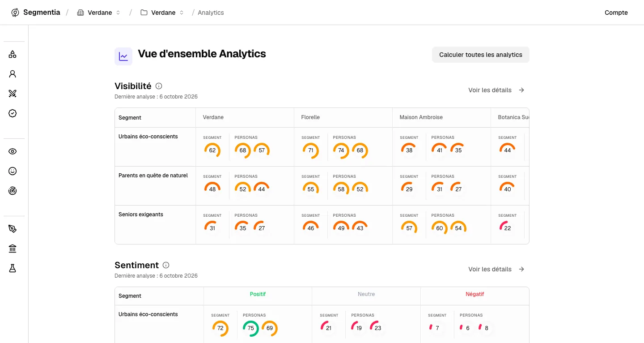Click Florelle segment gauge showing 71
Screen dimensions: 644x343
pos(311,150)
